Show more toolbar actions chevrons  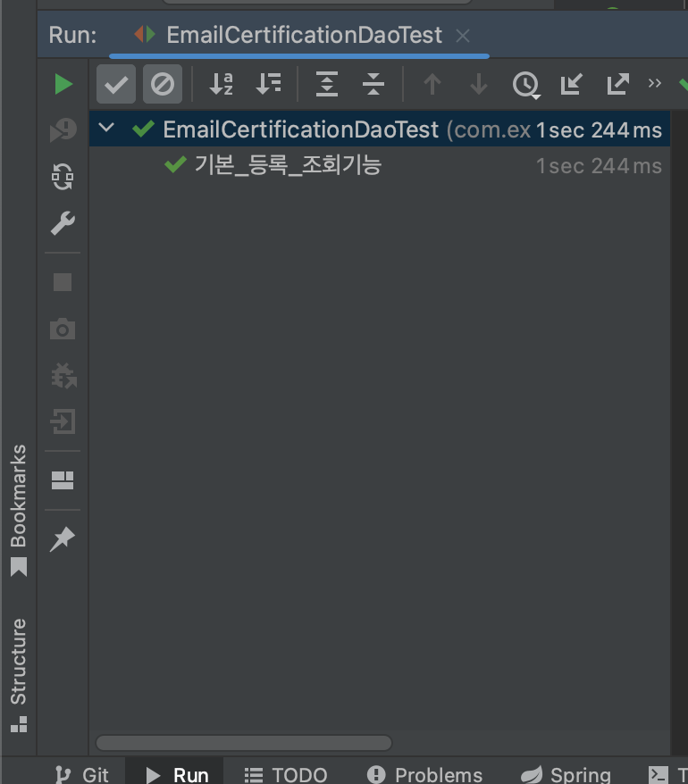[x=654, y=83]
